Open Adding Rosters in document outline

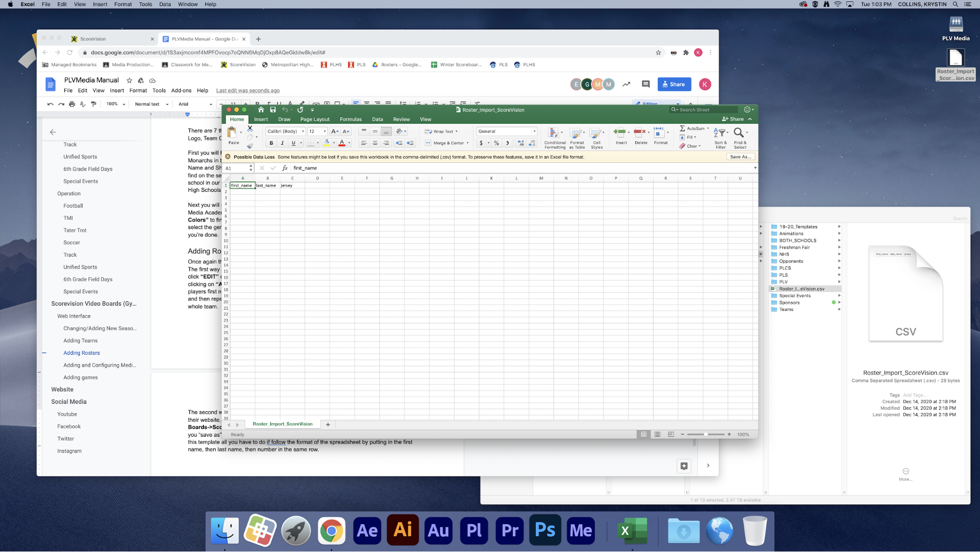(81, 353)
